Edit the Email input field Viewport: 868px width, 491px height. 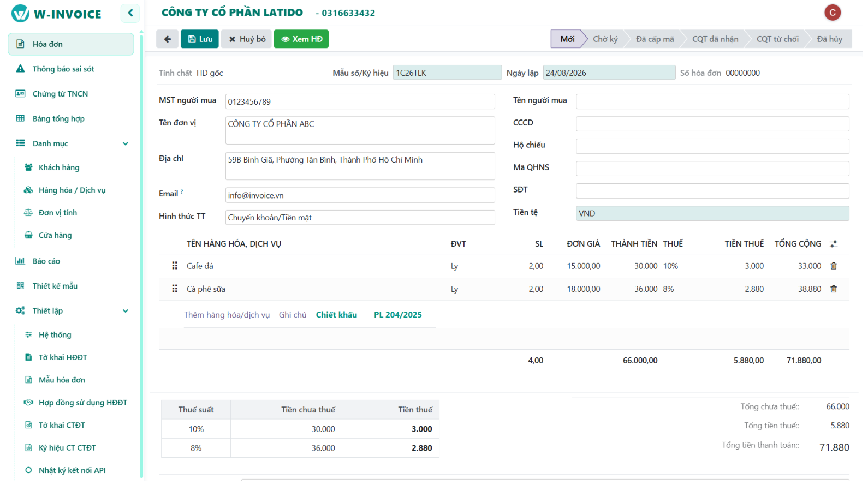pyautogui.click(x=360, y=195)
